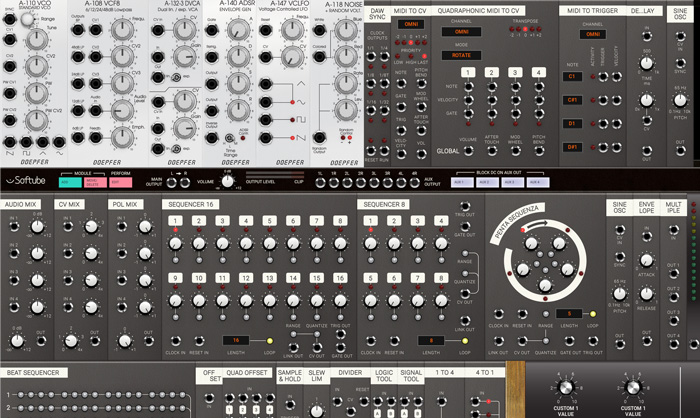Open the Quadraphonic OMNI channel selector
Viewport: 700px width, 418px height.
pos(461,32)
